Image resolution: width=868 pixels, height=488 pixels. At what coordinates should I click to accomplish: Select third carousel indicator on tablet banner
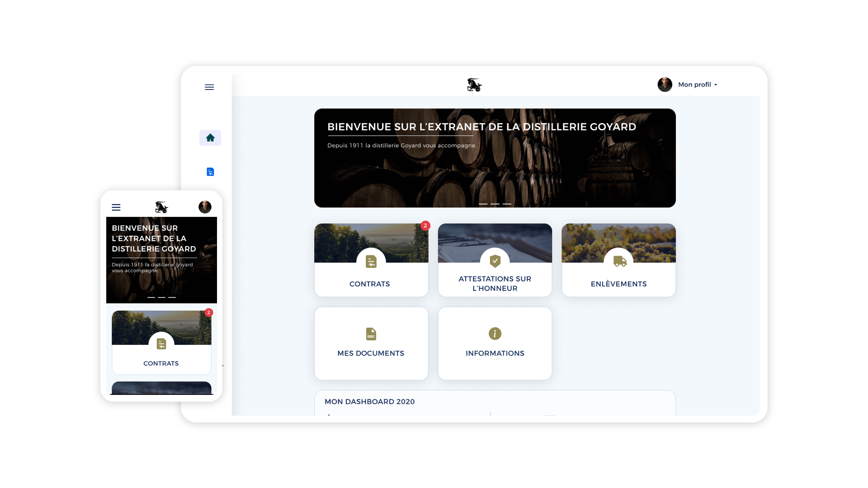coord(507,204)
